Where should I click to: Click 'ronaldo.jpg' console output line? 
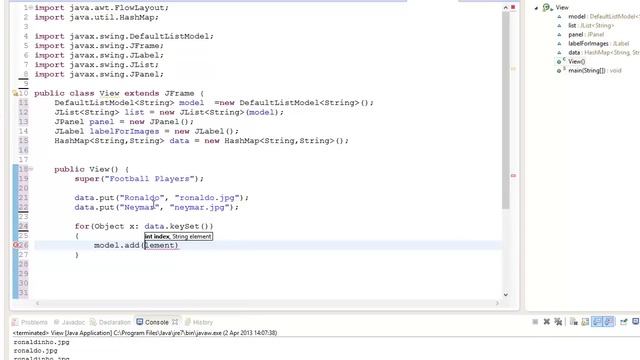[x=35, y=351]
